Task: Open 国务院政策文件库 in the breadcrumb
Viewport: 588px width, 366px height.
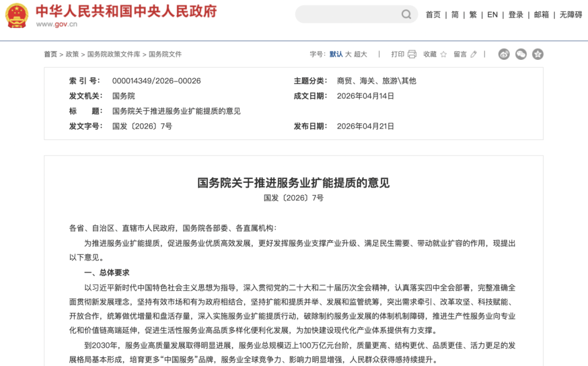Action: pos(114,54)
